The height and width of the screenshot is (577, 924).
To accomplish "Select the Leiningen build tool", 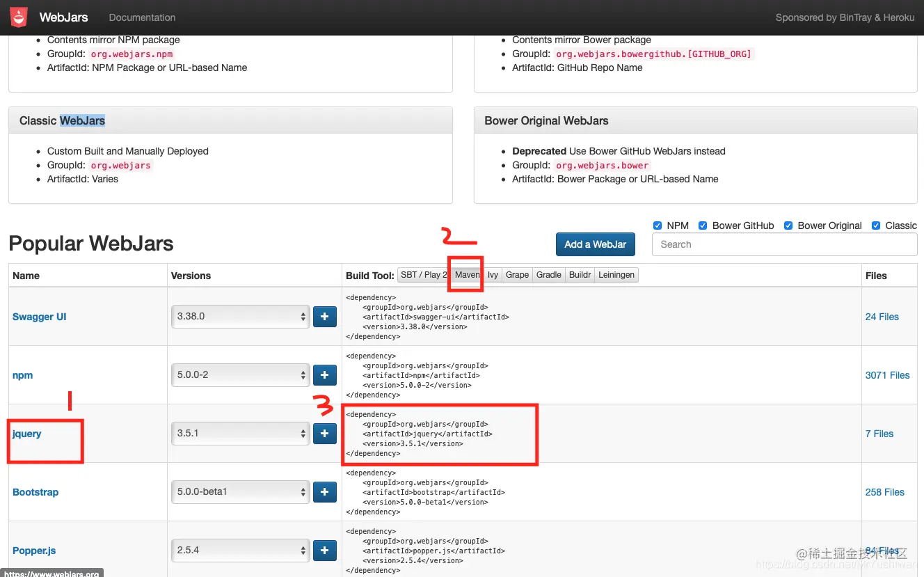I will (616, 275).
